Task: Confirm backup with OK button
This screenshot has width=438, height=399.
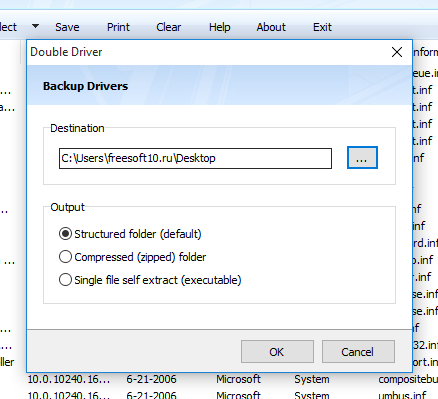Action: [277, 352]
